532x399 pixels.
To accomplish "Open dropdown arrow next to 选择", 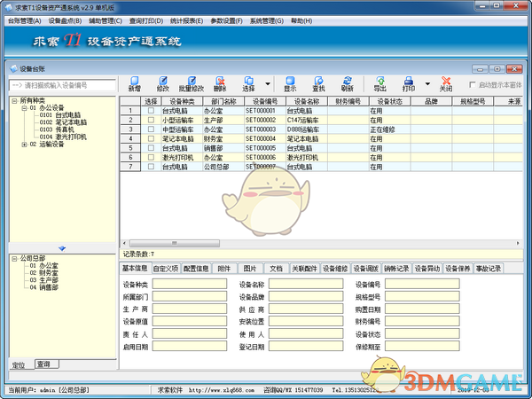I will pos(268,84).
